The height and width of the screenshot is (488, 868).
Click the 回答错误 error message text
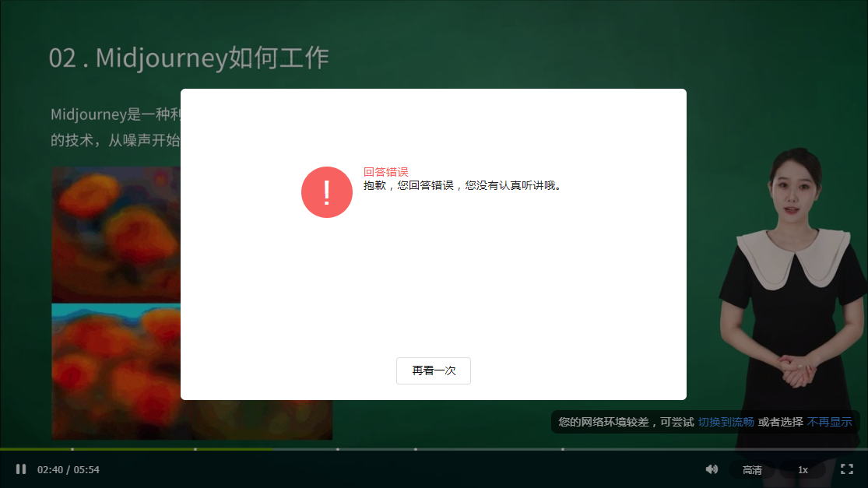pyautogui.click(x=387, y=171)
